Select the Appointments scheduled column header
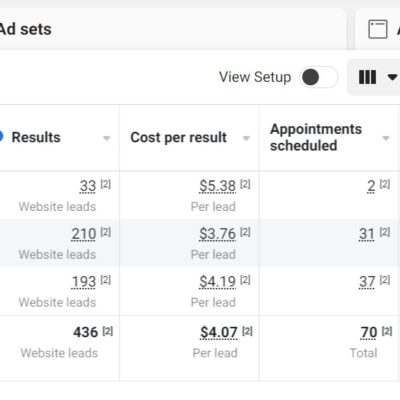 click(316, 137)
